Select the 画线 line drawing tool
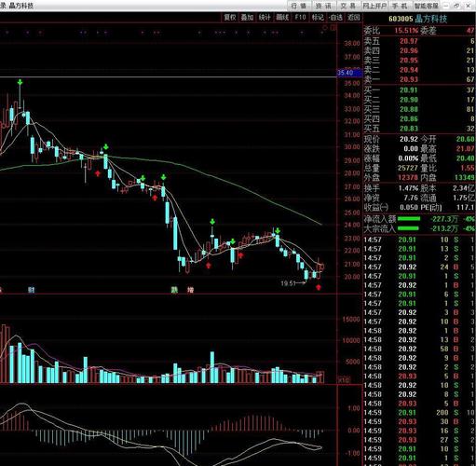 point(282,18)
